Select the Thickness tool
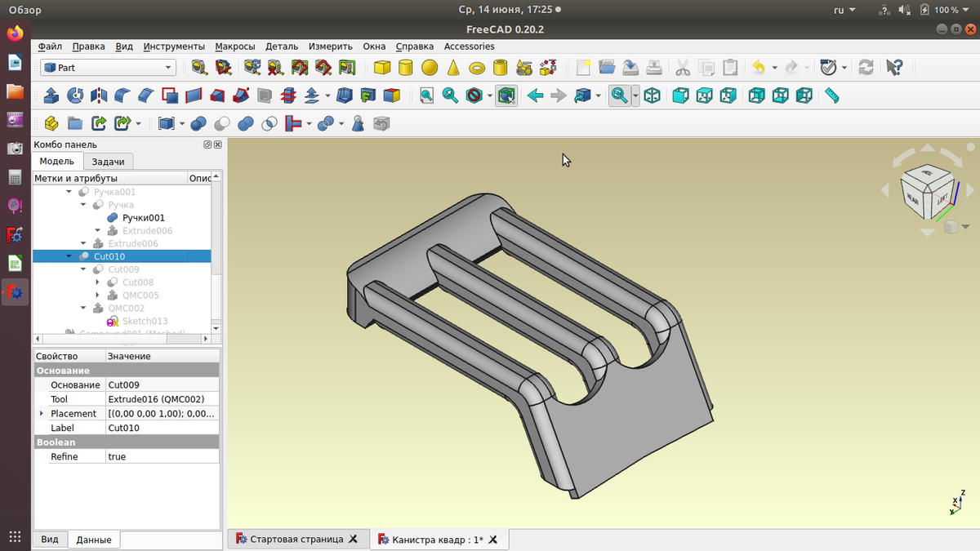This screenshot has height=551, width=980. click(x=345, y=96)
